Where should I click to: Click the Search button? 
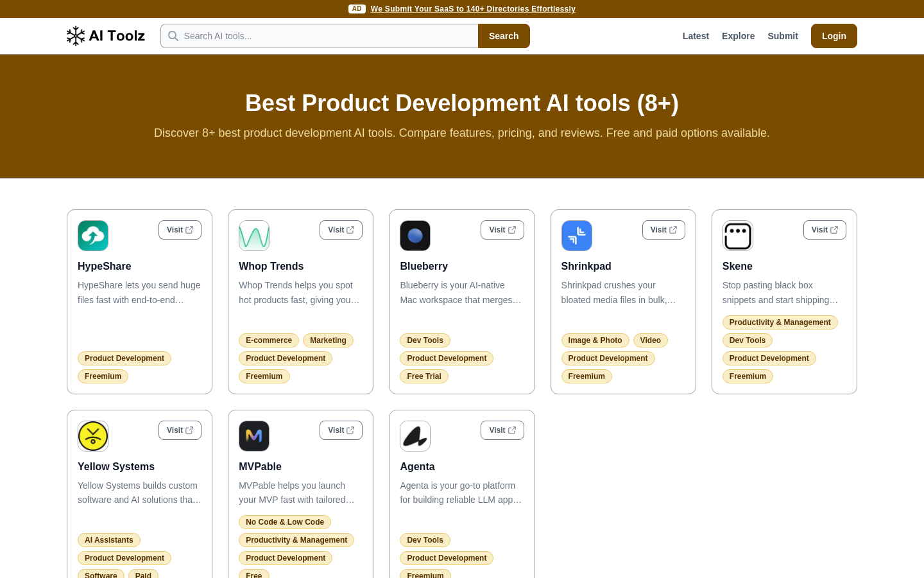point(504,36)
